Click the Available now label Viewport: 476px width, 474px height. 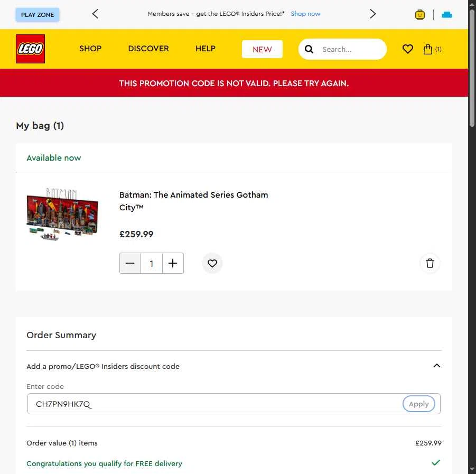coord(54,158)
